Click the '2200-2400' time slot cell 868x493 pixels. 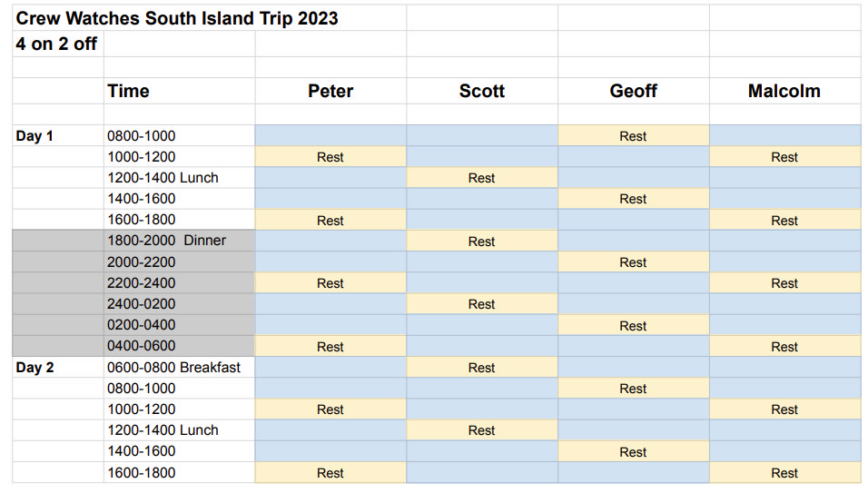[142, 283]
